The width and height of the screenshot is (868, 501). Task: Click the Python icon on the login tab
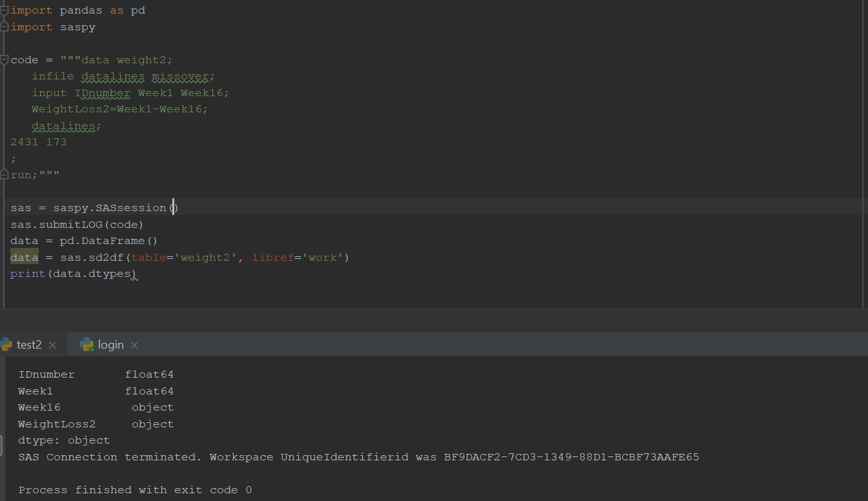click(86, 344)
